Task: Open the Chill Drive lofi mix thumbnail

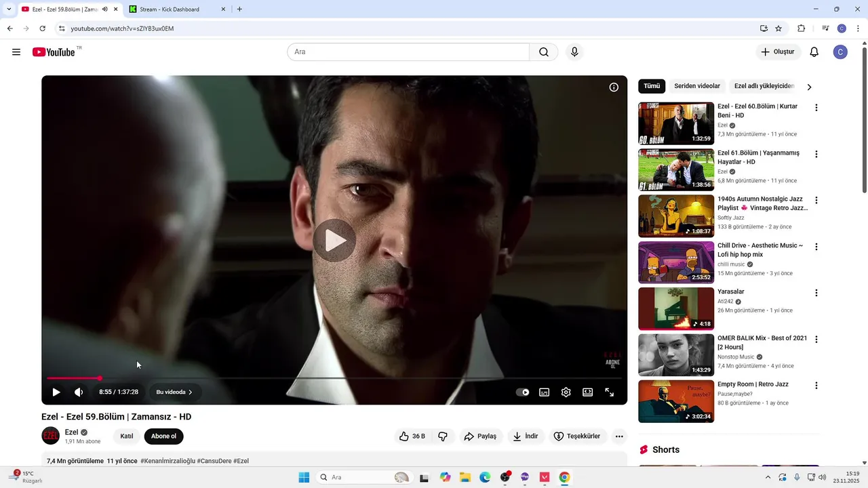Action: tap(676, 262)
